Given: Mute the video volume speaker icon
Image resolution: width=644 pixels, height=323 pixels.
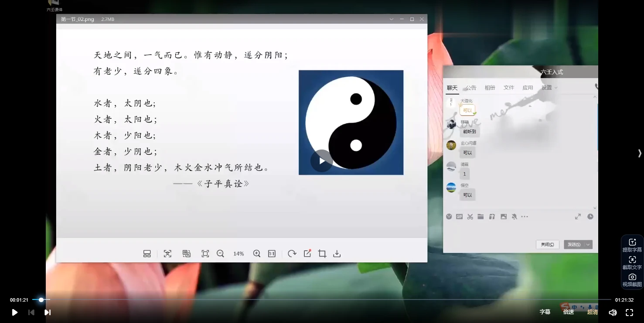Looking at the screenshot, I should (613, 312).
